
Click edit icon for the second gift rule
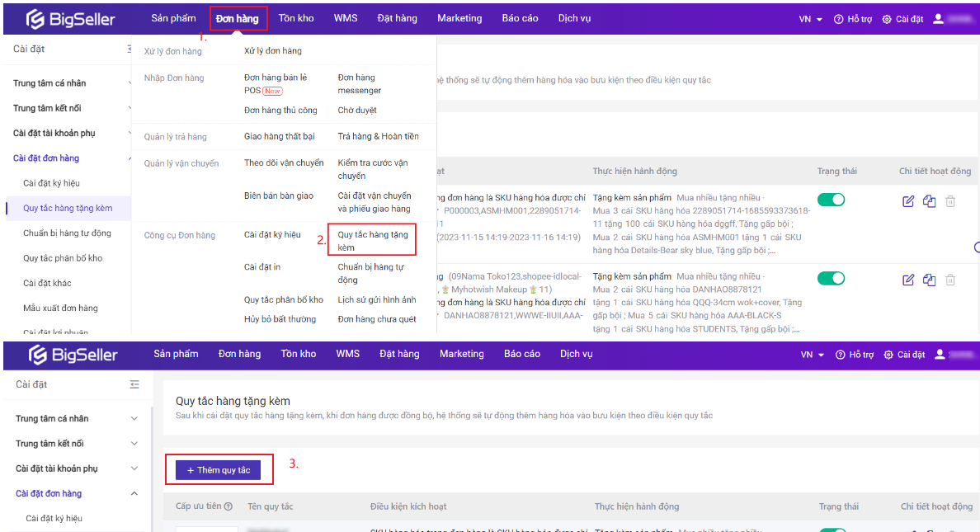pos(908,280)
